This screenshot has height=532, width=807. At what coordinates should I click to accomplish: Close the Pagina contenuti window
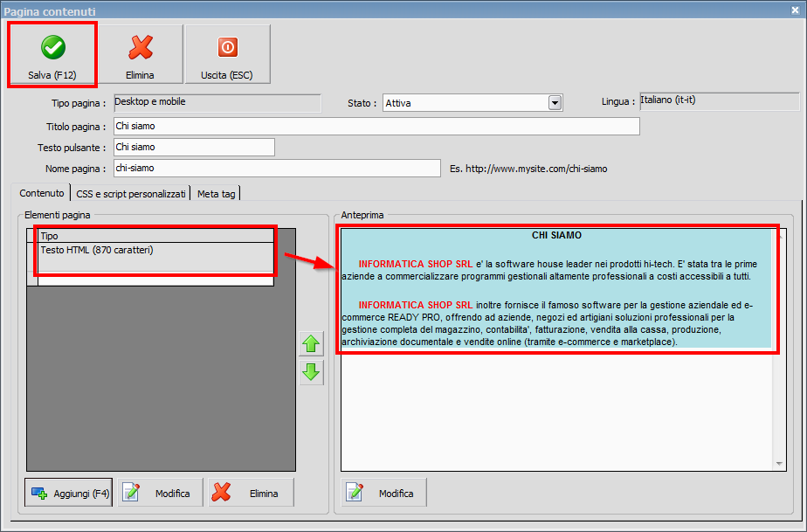pos(795,10)
